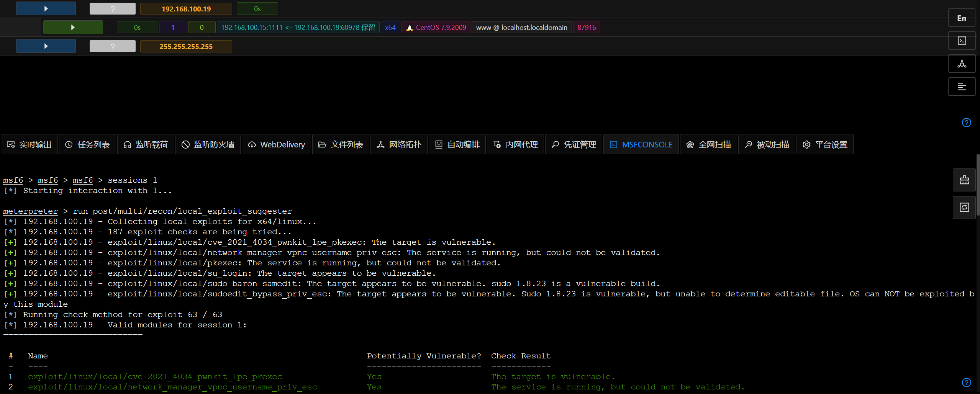This screenshot has width=980, height=394.
Task: Switch to the 凭证管理 tab
Action: [574, 144]
